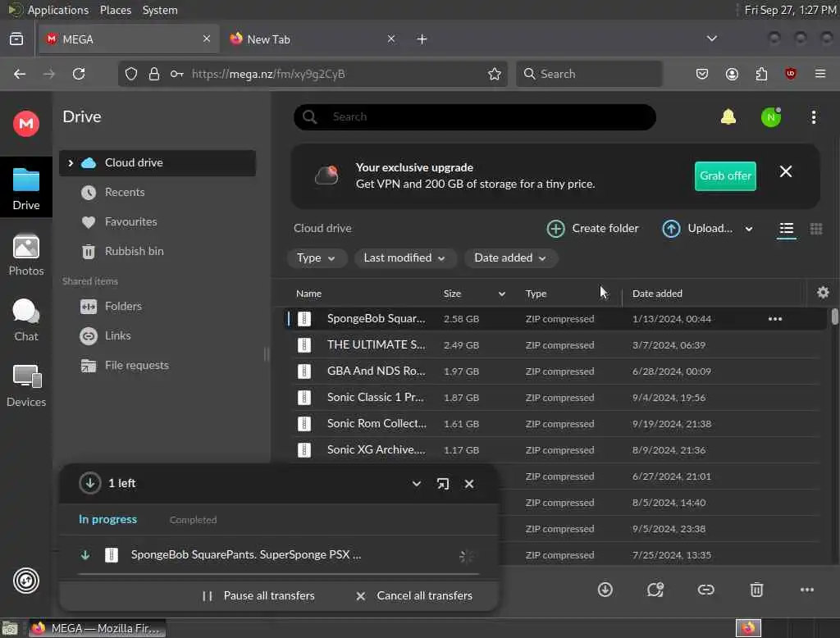Image resolution: width=840 pixels, height=638 pixels.
Task: Click the Grab offer button
Action: (x=725, y=175)
